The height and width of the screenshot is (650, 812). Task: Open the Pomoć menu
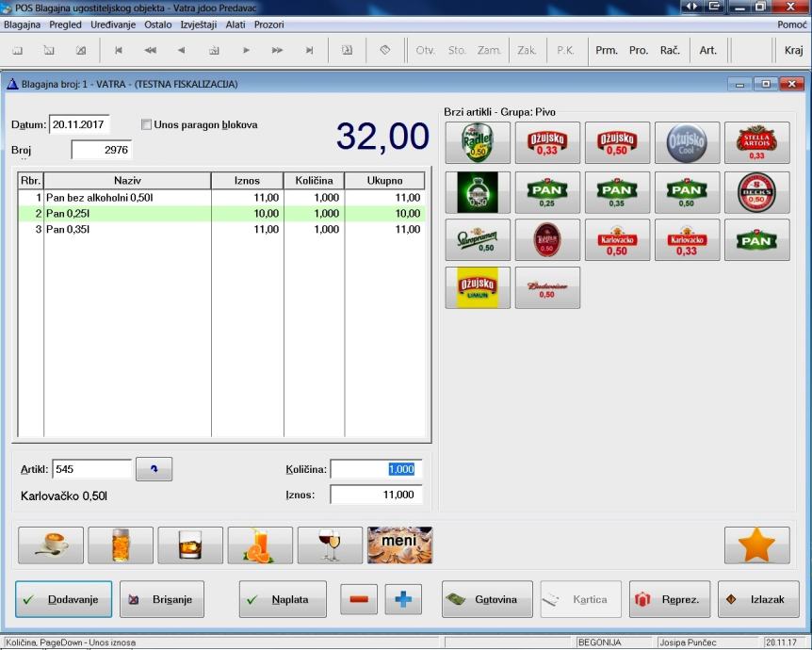[x=792, y=24]
